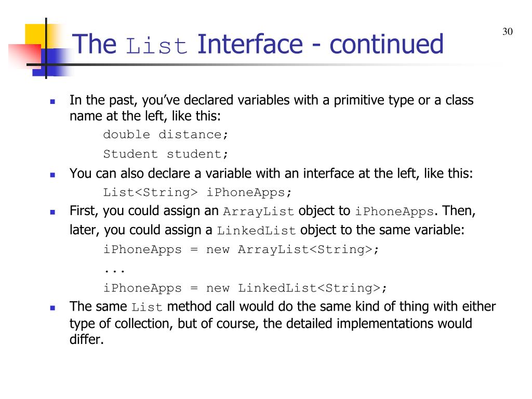
Task: Click the bullet beside 'First, you could assign'
Action: (x=52, y=212)
